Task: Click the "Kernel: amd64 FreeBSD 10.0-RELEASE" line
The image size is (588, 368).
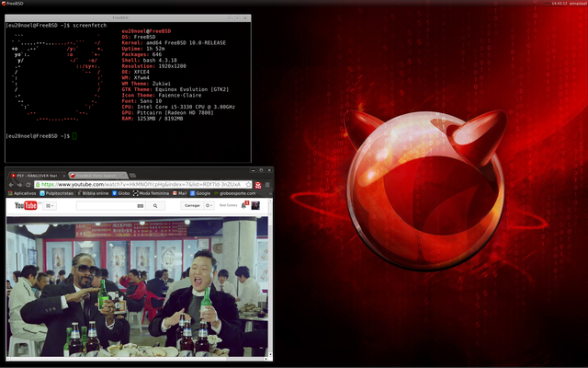Action: tap(174, 43)
